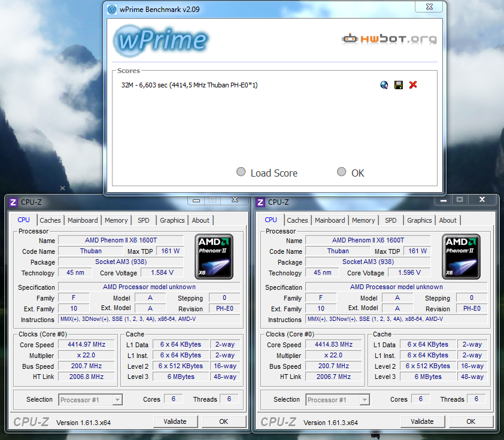Click Cores value 6 in right CPU-Z
The width and height of the screenshot is (504, 440).
pyautogui.click(x=421, y=399)
